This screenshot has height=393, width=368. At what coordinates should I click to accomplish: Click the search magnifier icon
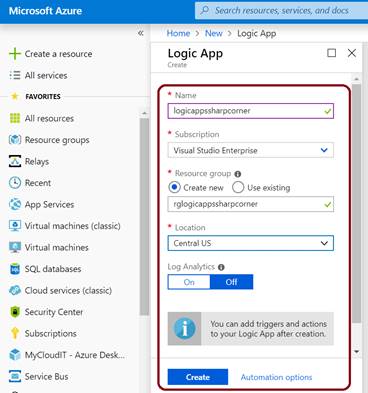(x=205, y=10)
